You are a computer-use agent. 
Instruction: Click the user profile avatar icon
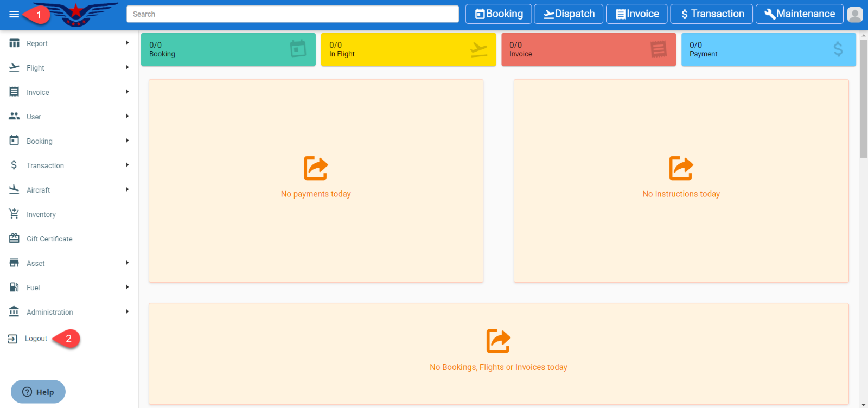coord(854,14)
